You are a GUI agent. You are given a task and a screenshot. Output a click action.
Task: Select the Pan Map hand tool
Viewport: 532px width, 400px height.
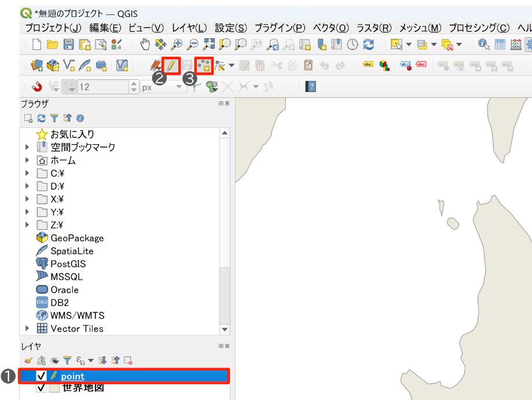[145, 45]
